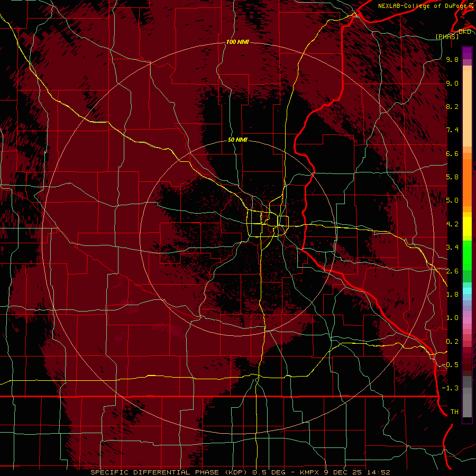476x476 pixels.
Task: Select the 2.6 value on the legend
Action: (452, 271)
